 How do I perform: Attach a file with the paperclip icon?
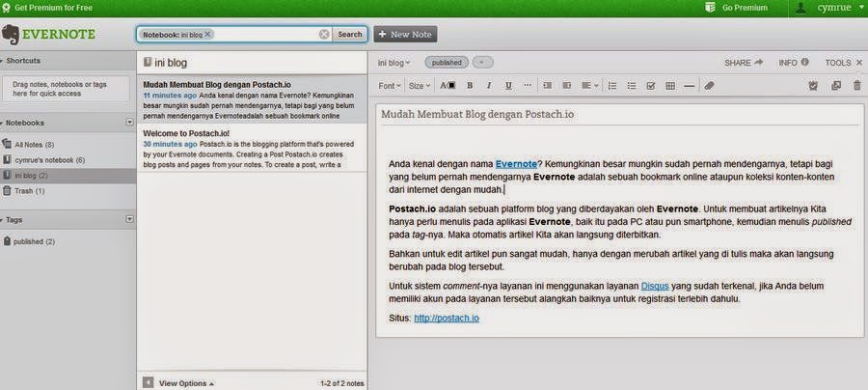pos(709,86)
